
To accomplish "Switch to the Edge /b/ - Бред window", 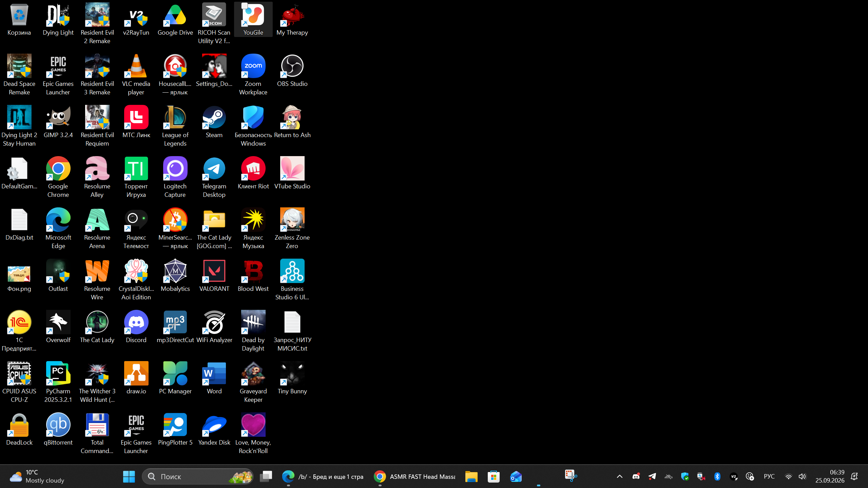I will coord(322,476).
